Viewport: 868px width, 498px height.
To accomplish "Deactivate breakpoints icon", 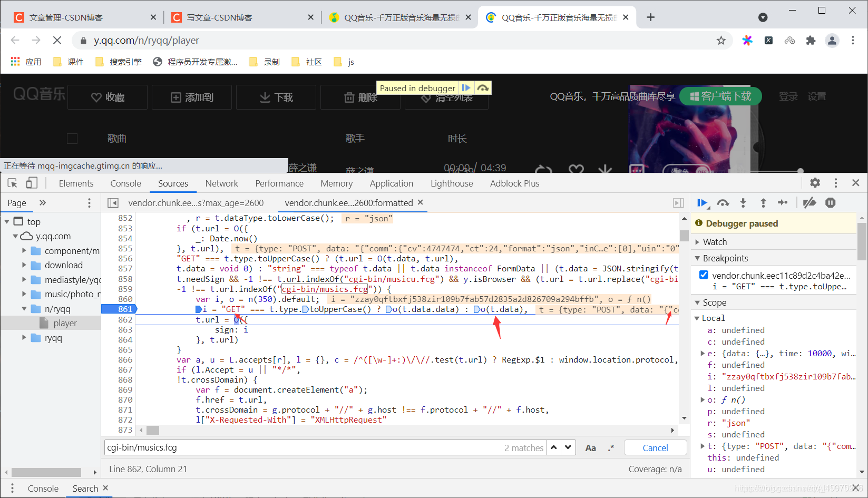I will click(810, 203).
